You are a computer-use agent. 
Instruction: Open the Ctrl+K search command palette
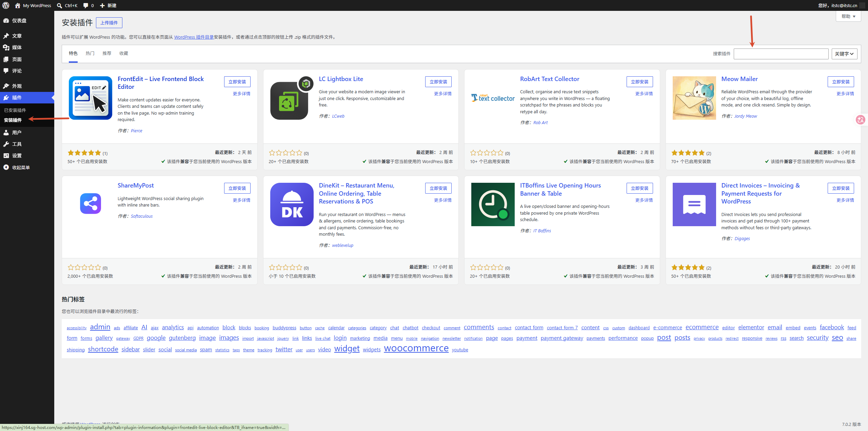67,5
